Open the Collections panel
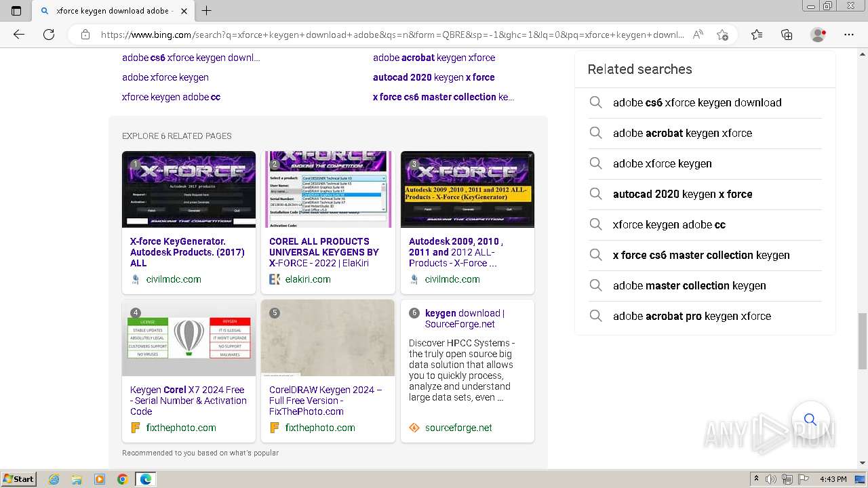This screenshot has width=868, height=488. [x=787, y=35]
